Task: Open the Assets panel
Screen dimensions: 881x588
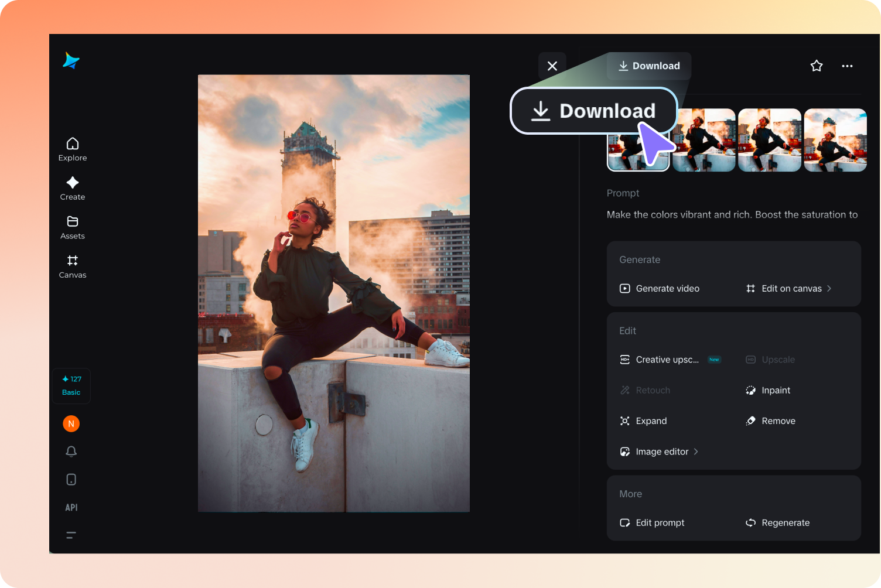Action: pos(72,227)
